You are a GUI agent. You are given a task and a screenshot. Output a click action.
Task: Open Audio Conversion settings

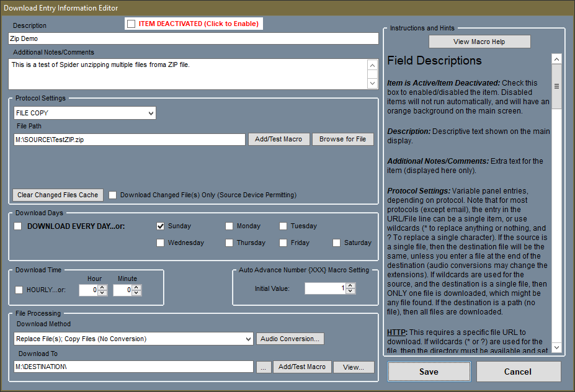(x=290, y=339)
